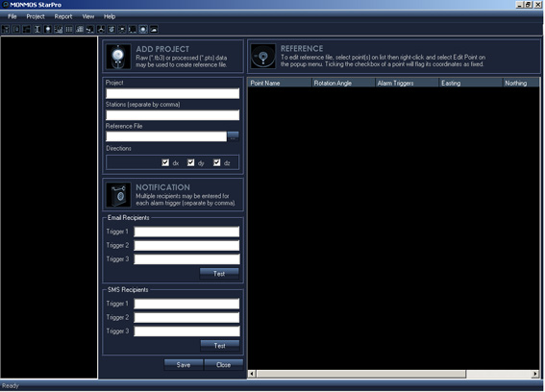Click the Reference panel disc icon
This screenshot has height=392, width=545.
tap(263, 56)
